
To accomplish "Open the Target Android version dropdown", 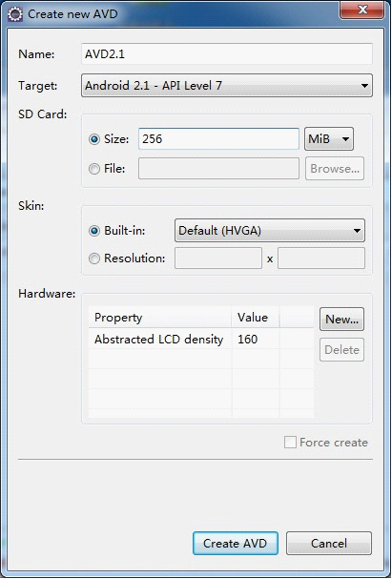I will [227, 86].
